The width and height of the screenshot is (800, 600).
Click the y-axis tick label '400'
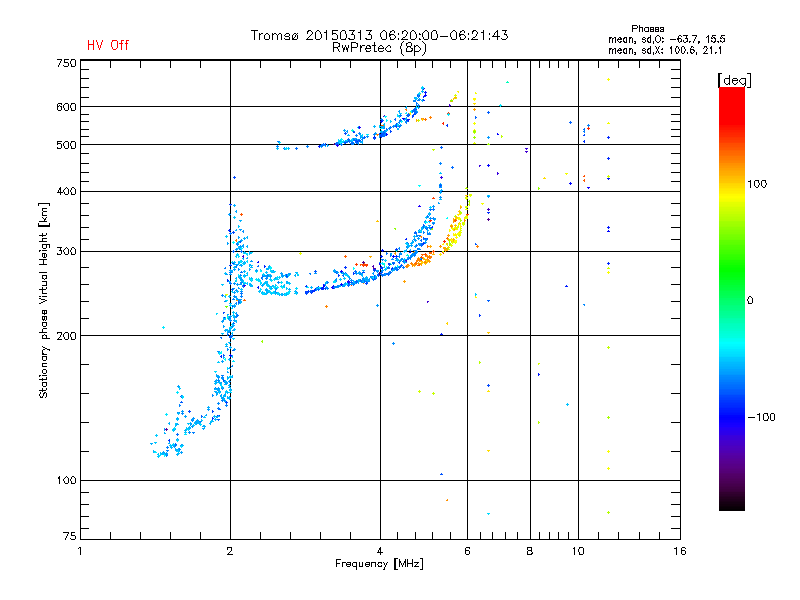[66, 191]
